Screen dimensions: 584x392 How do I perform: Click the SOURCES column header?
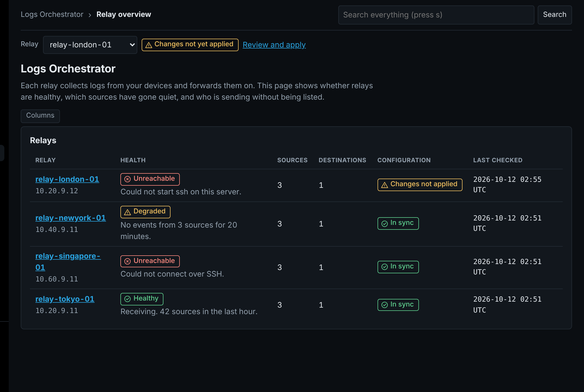[x=292, y=160]
